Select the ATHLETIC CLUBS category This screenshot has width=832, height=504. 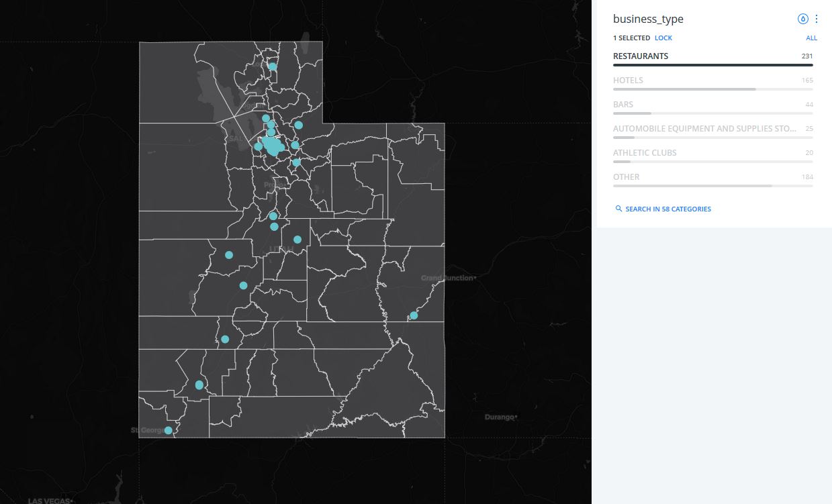click(x=645, y=153)
